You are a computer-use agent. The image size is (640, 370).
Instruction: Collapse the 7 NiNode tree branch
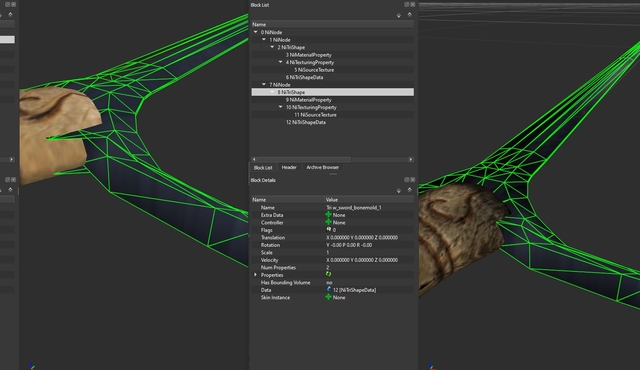click(264, 84)
